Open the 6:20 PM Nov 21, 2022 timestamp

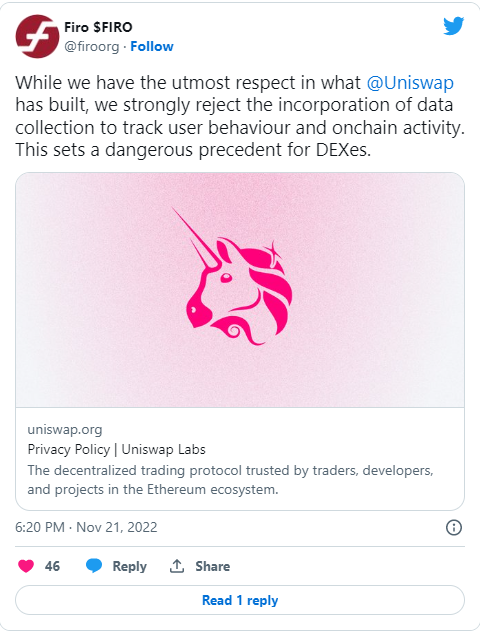(x=86, y=527)
